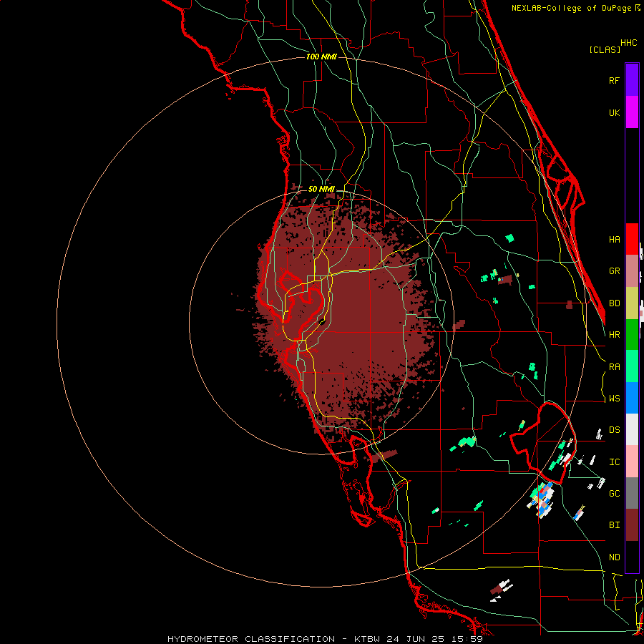Screen dimensions: 644x644
Task: Click the "HA" legend label
Action: click(614, 240)
